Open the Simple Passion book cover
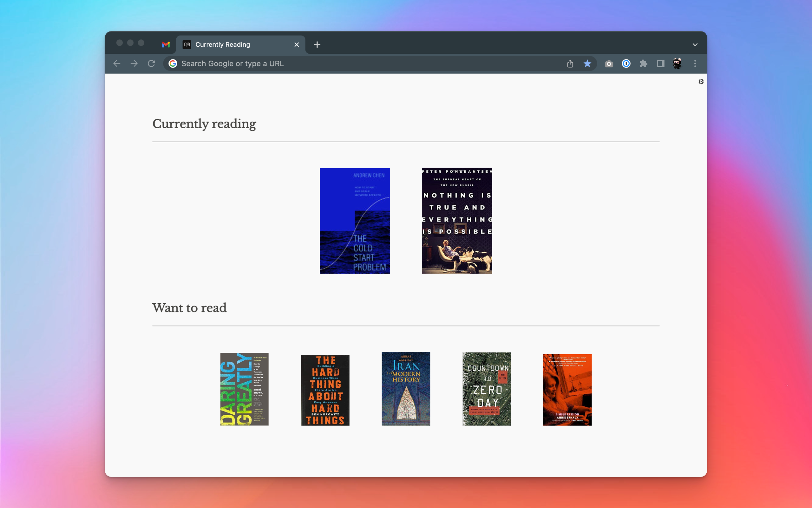This screenshot has height=508, width=812. (x=567, y=390)
